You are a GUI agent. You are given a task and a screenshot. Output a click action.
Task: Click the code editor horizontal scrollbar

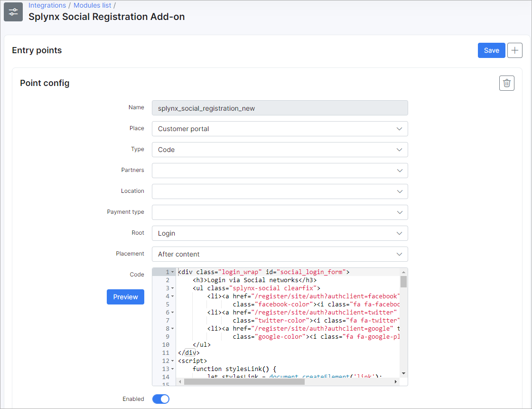pos(244,381)
